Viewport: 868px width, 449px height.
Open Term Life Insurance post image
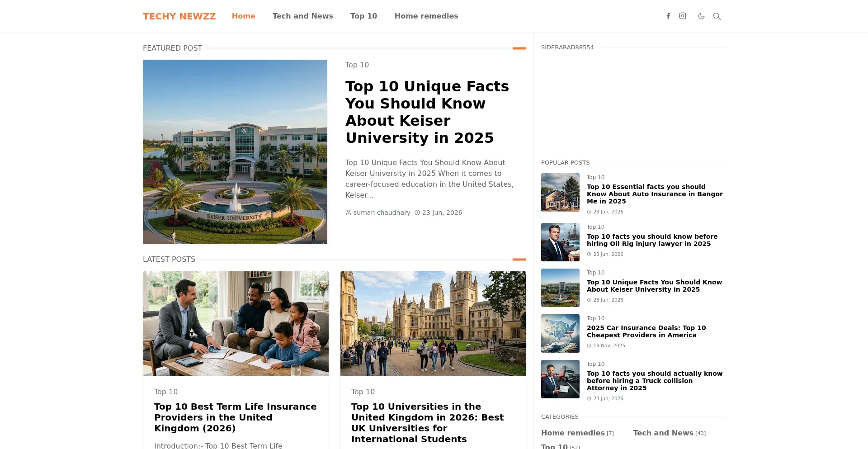pyautogui.click(x=236, y=323)
